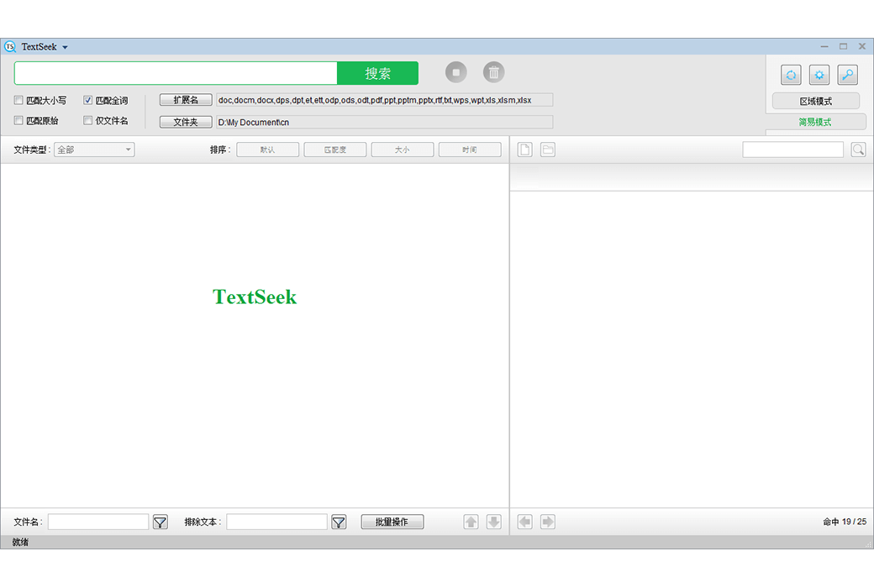The image size is (874, 588).
Task: Focus the main search input field
Action: pos(176,73)
